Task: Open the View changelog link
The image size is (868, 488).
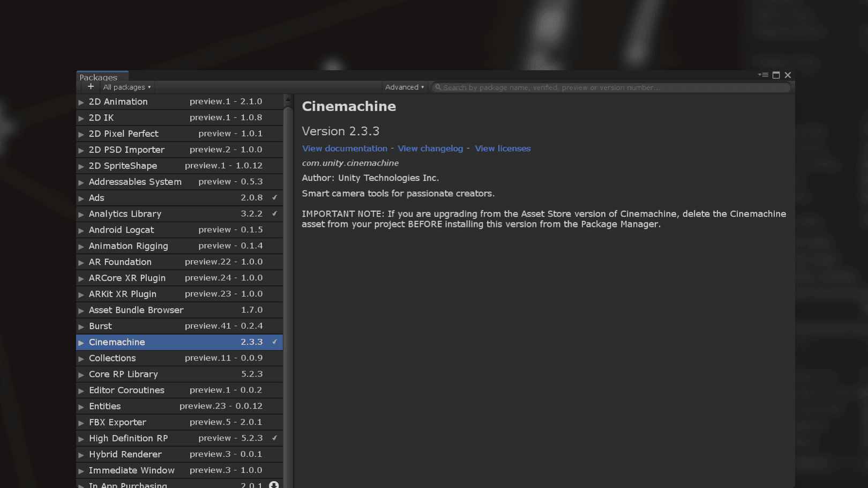Action: click(x=430, y=149)
